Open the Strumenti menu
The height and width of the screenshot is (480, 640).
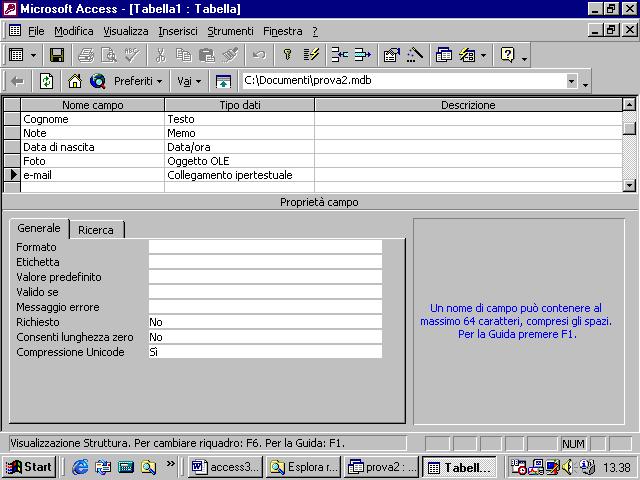point(230,31)
